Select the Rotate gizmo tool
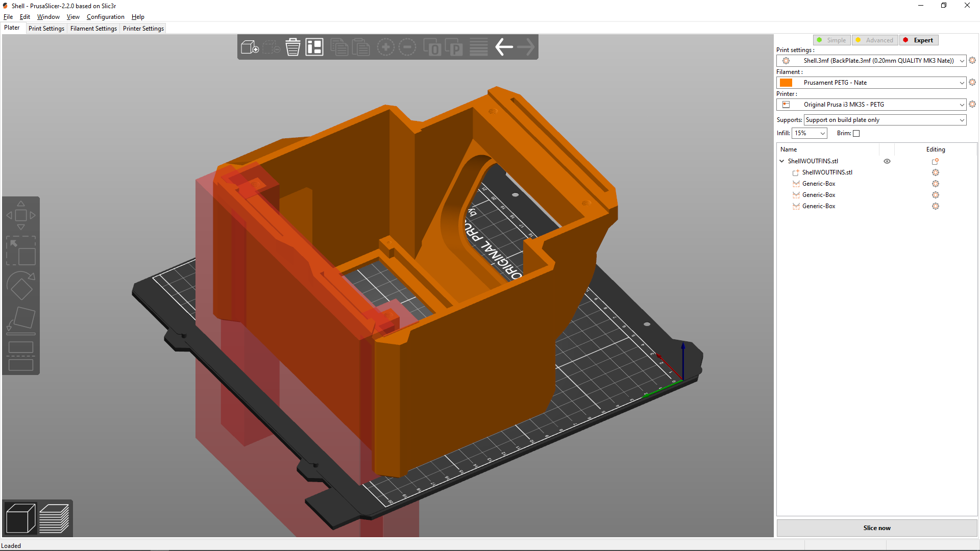The width and height of the screenshot is (980, 551). (21, 286)
